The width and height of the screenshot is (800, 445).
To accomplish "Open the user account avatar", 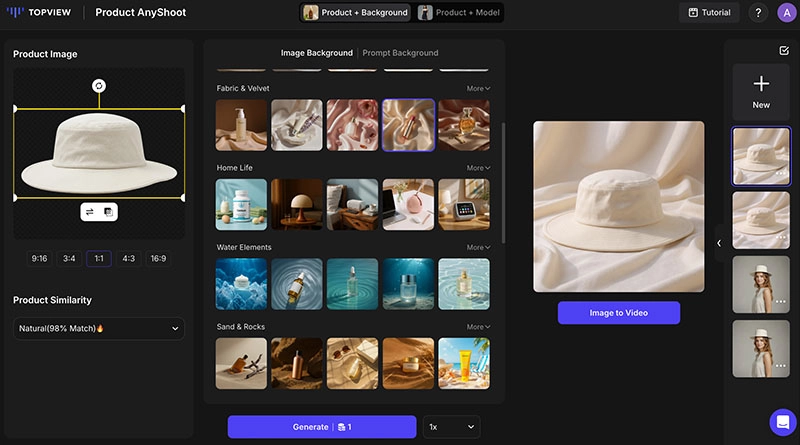I will (x=783, y=13).
